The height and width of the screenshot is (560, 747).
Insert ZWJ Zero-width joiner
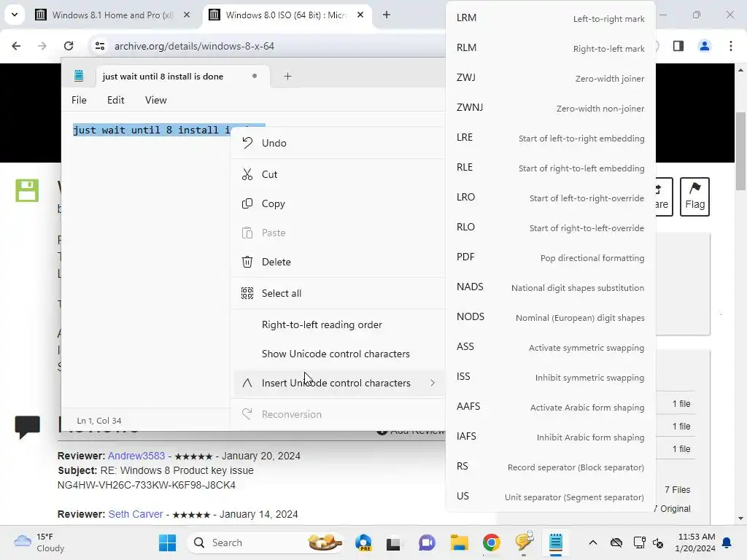550,77
